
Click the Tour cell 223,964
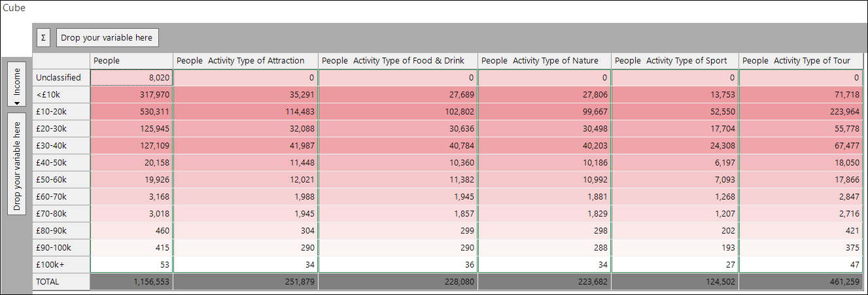[x=801, y=111]
